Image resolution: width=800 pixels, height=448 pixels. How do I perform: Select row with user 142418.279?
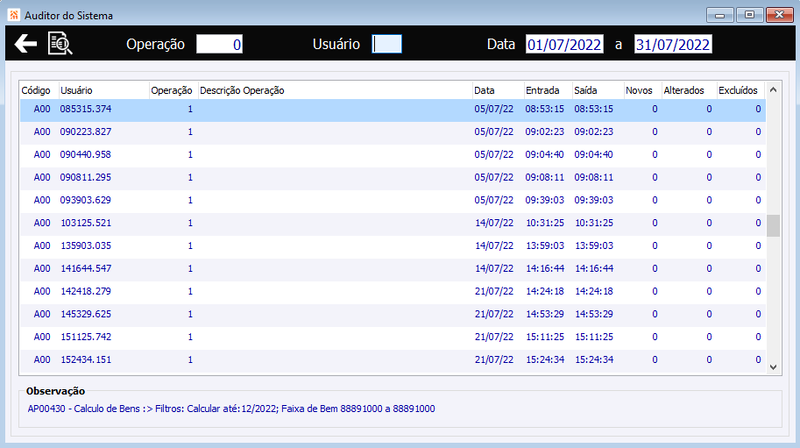coord(393,291)
